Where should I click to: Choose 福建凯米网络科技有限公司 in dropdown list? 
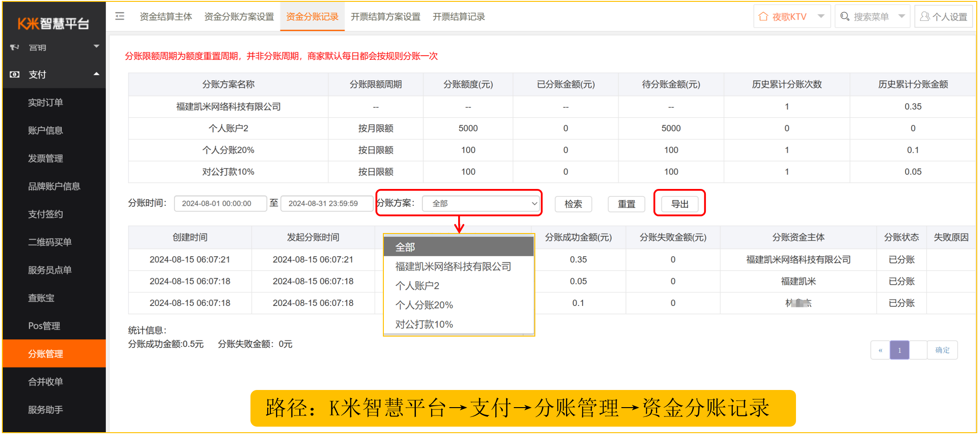(x=459, y=266)
